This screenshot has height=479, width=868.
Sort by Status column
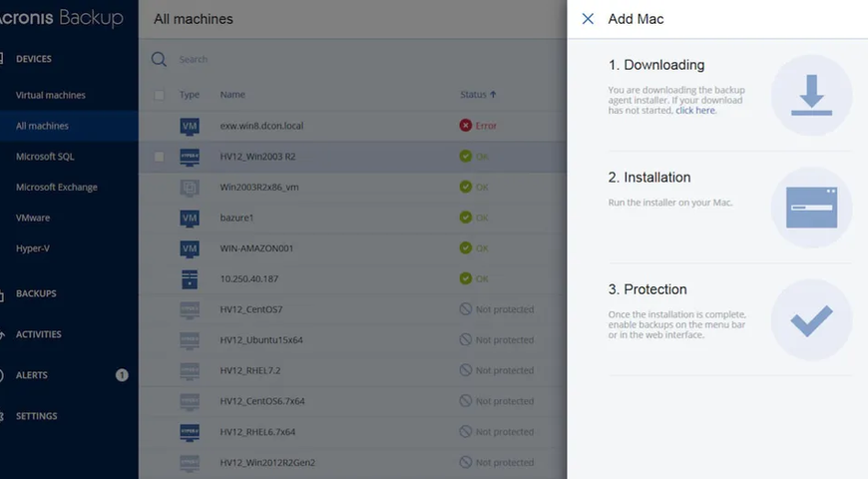coord(478,95)
